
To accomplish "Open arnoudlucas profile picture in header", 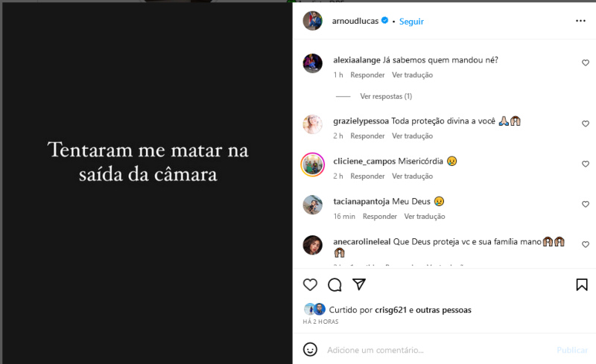I will click(x=312, y=21).
